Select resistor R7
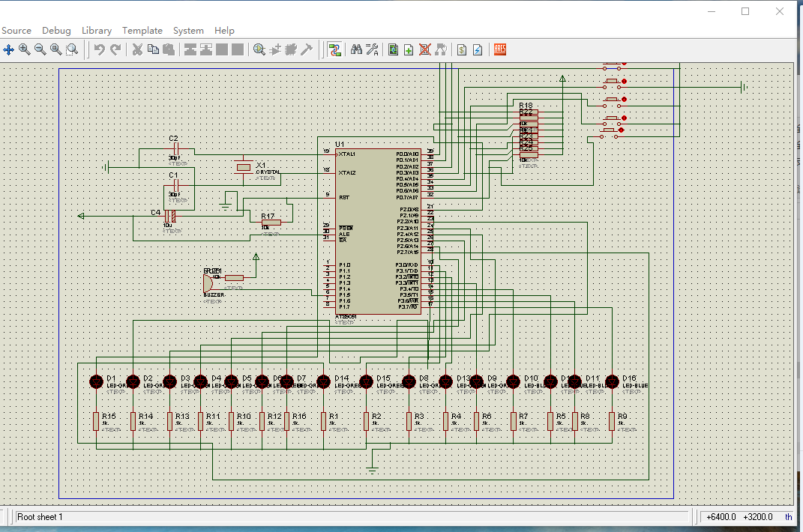 click(x=514, y=421)
